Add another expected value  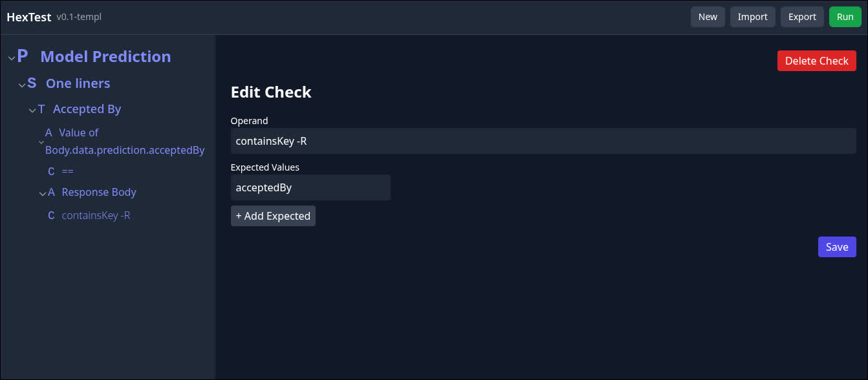[273, 216]
